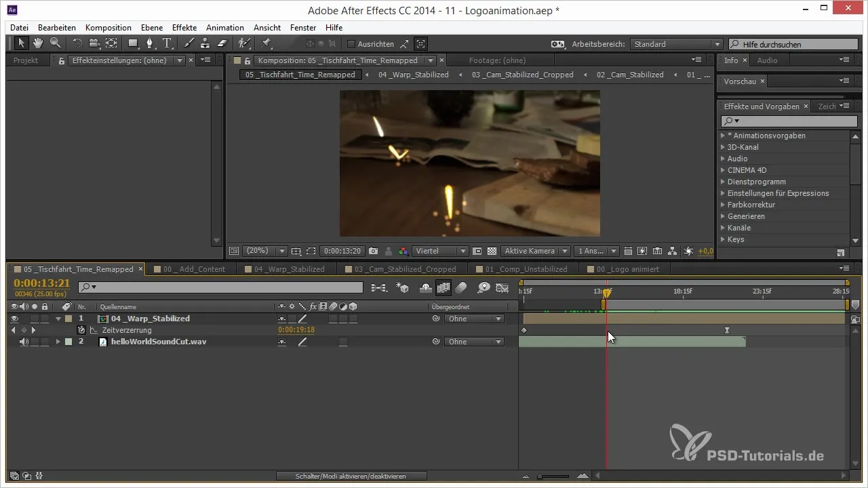Go to 04 _Warp_Stabilized in breadcrumb
Image resolution: width=868 pixels, height=488 pixels.
[x=413, y=75]
